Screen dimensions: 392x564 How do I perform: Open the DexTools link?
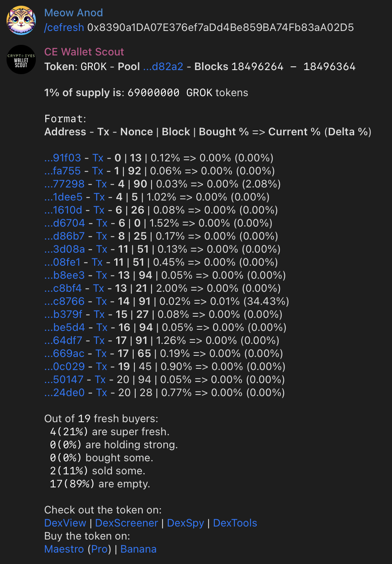pyautogui.click(x=235, y=523)
